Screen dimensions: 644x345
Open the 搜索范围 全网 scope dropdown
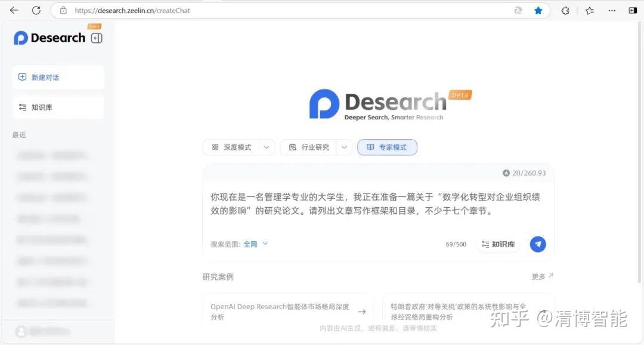click(x=253, y=244)
